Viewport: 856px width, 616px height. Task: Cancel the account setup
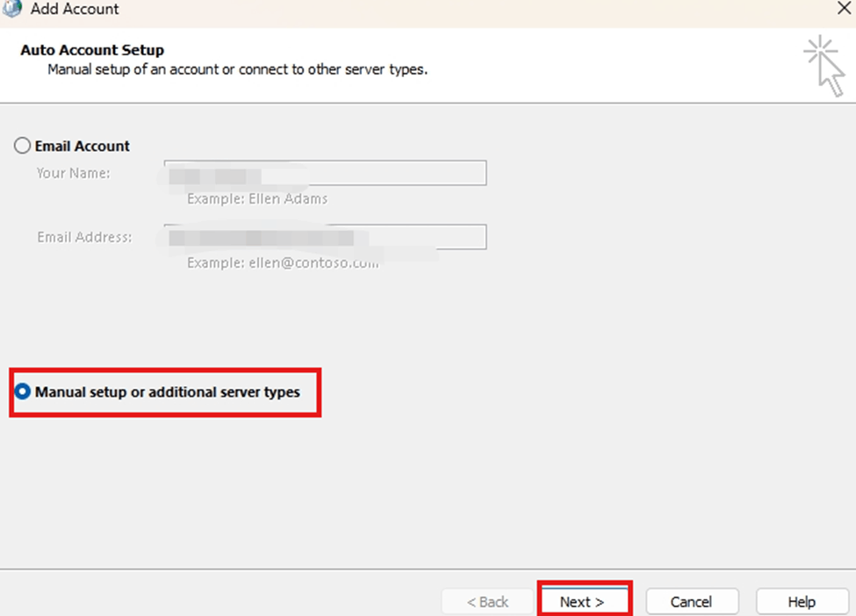[x=692, y=602]
